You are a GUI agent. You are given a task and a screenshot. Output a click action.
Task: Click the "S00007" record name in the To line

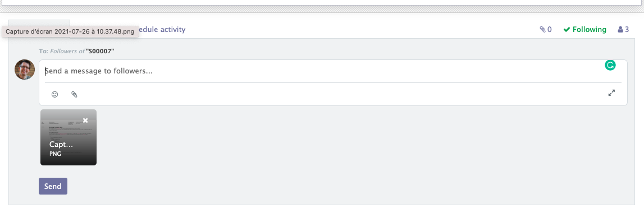pyautogui.click(x=100, y=51)
